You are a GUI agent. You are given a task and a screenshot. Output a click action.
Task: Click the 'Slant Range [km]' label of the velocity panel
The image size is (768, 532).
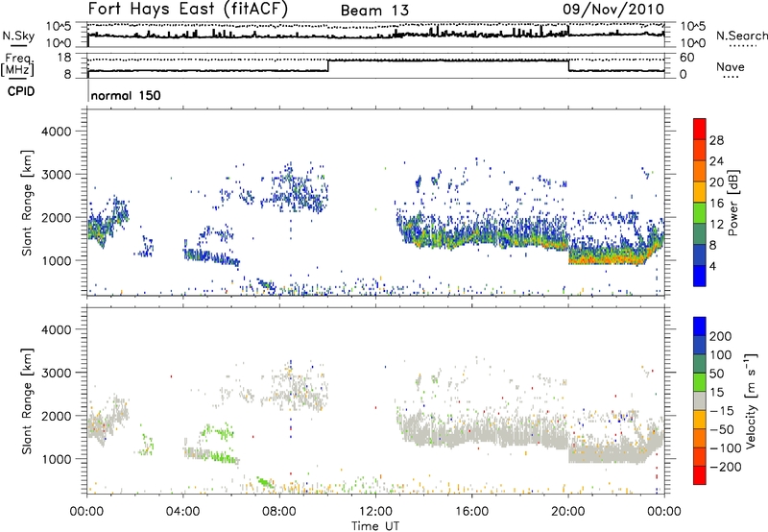(x=27, y=400)
